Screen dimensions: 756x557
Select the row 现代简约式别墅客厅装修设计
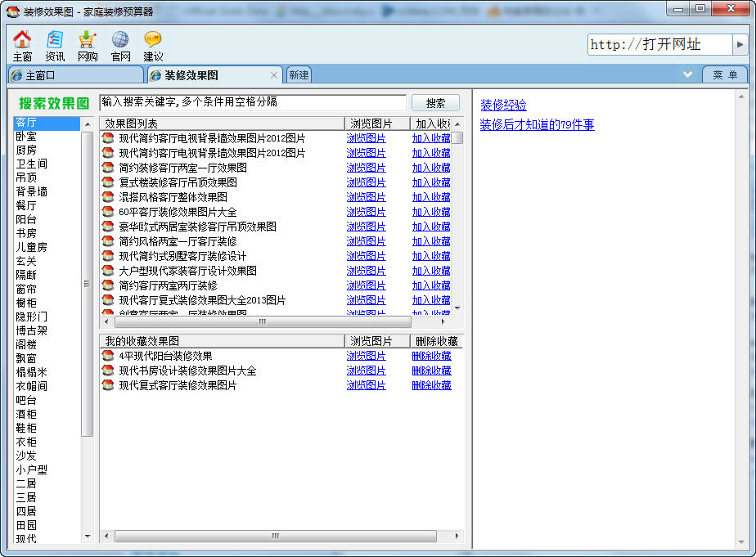click(277, 256)
